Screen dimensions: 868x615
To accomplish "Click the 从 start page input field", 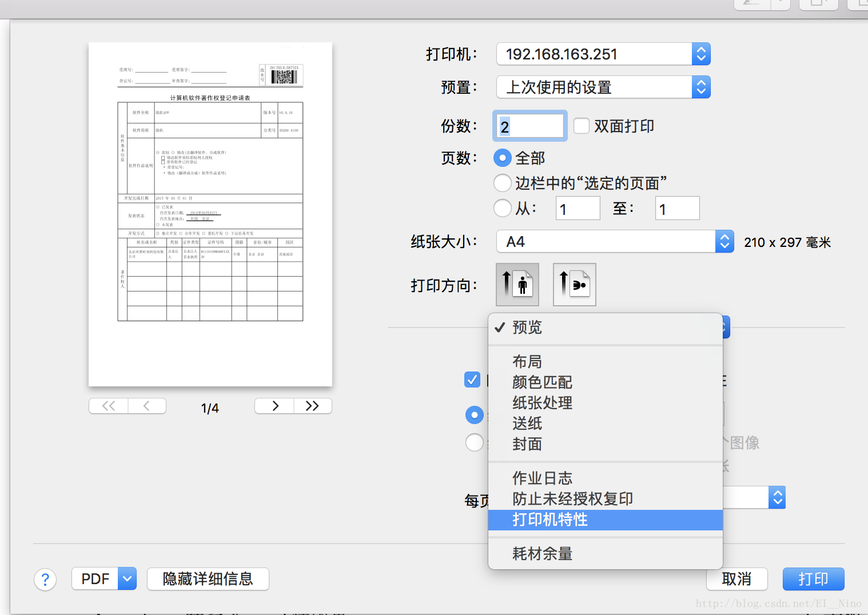I will [x=578, y=208].
